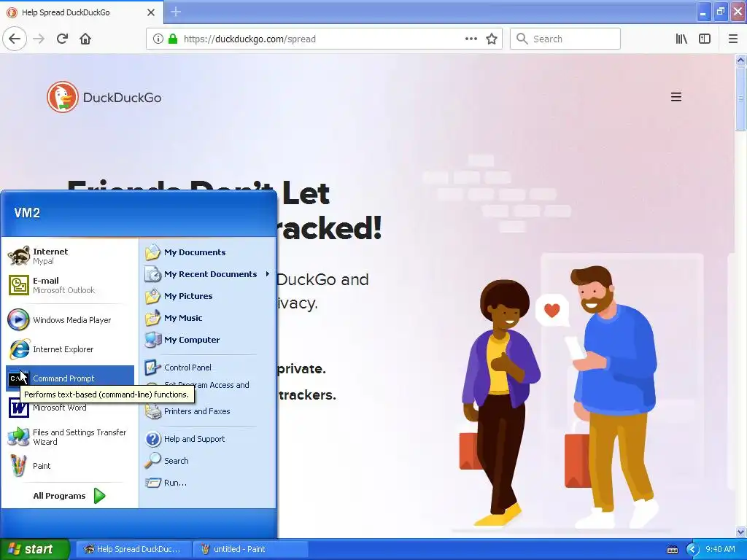Screen dimensions: 747x560
Task: Launch Command Prompt
Action: tap(70, 378)
